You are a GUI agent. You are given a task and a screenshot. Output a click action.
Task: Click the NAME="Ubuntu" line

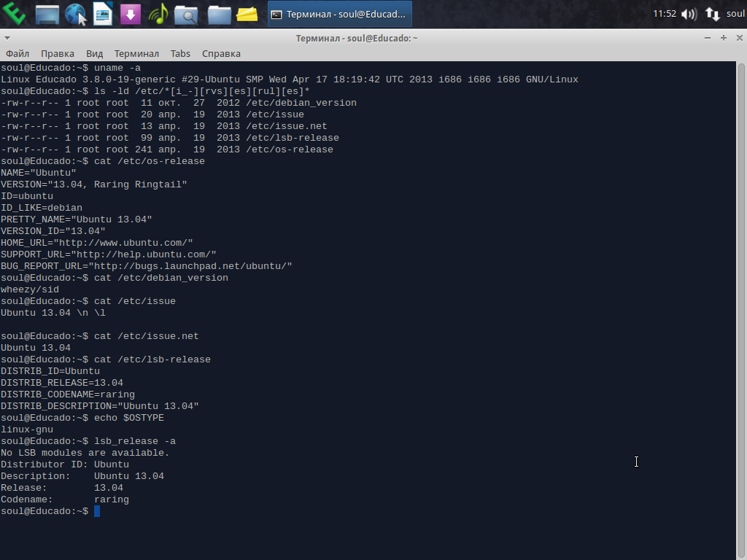[x=38, y=173]
